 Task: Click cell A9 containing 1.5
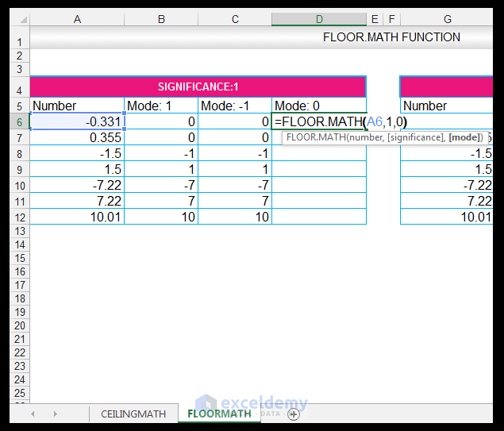[x=77, y=169]
